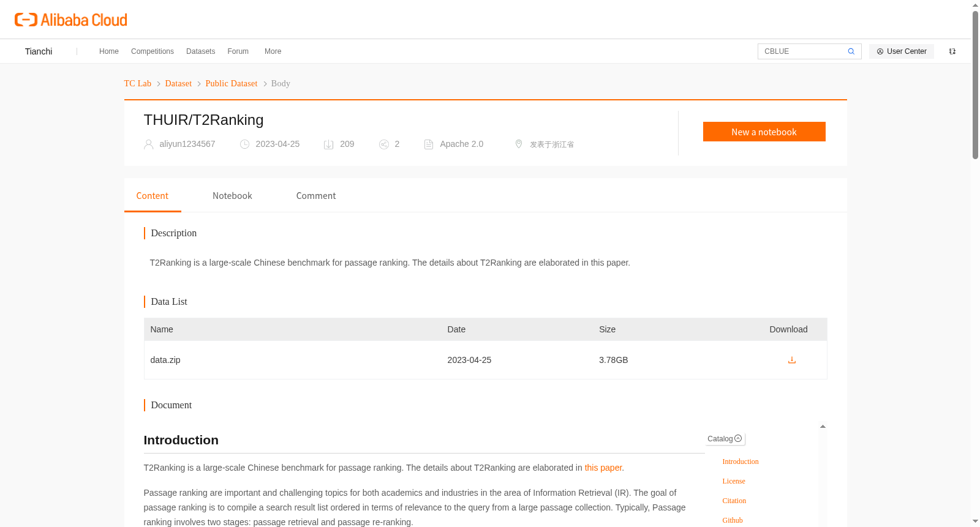Follow the Public Dataset breadcrumb link
Viewport: 980px width, 527px height.
[232, 83]
